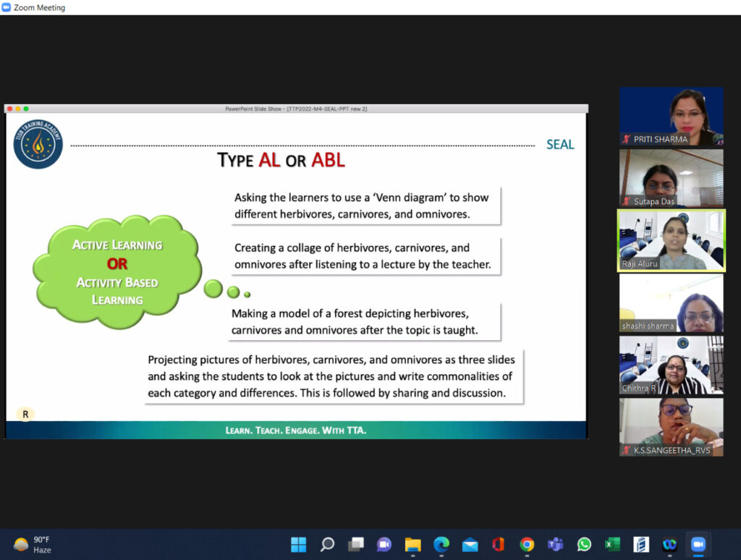
Task: Open Microsoft Edge from the taskbar
Action: (441, 545)
